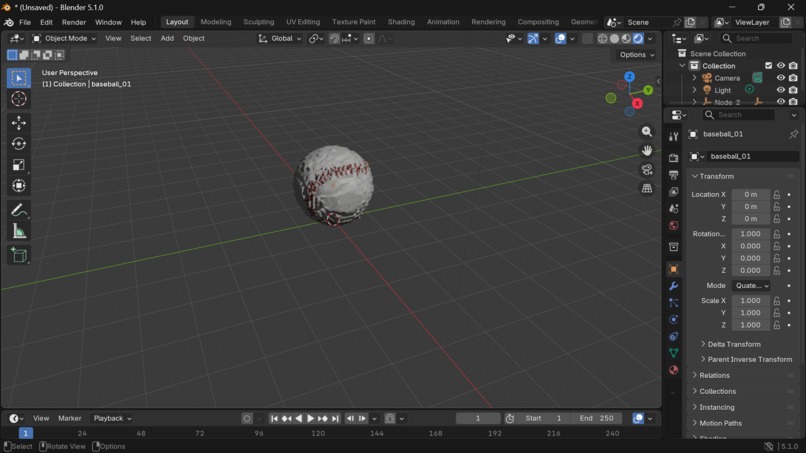Toggle Light visibility eye in outliner

click(x=781, y=90)
